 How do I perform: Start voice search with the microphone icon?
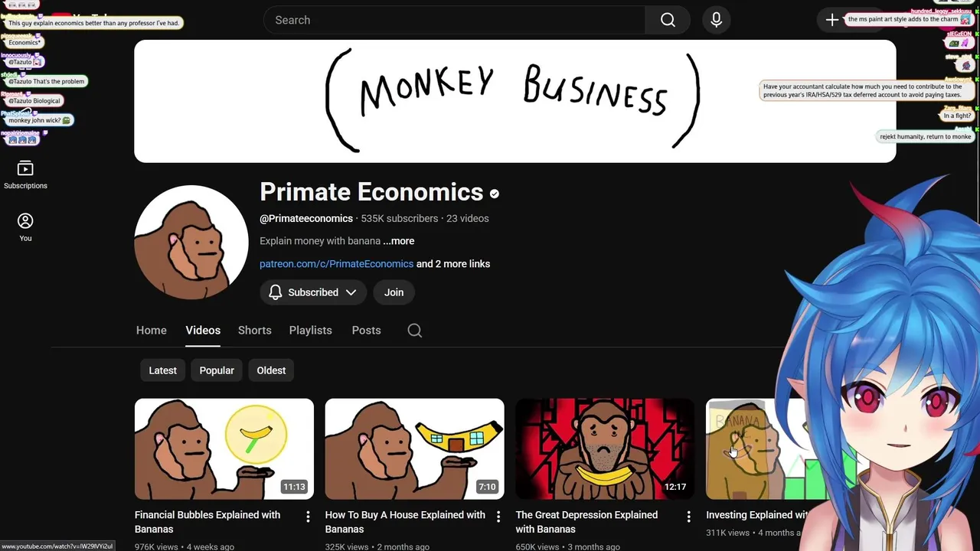pos(717,20)
